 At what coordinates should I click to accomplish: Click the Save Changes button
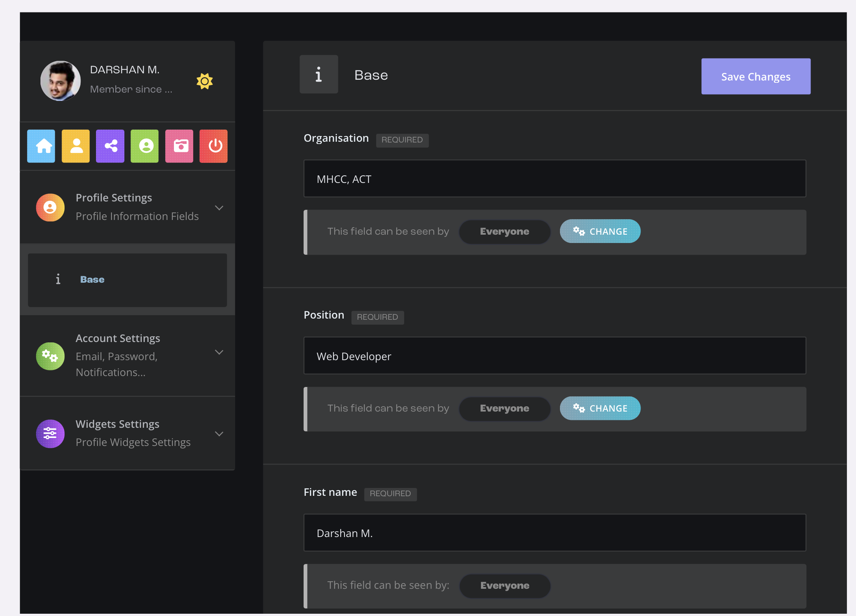(x=756, y=76)
